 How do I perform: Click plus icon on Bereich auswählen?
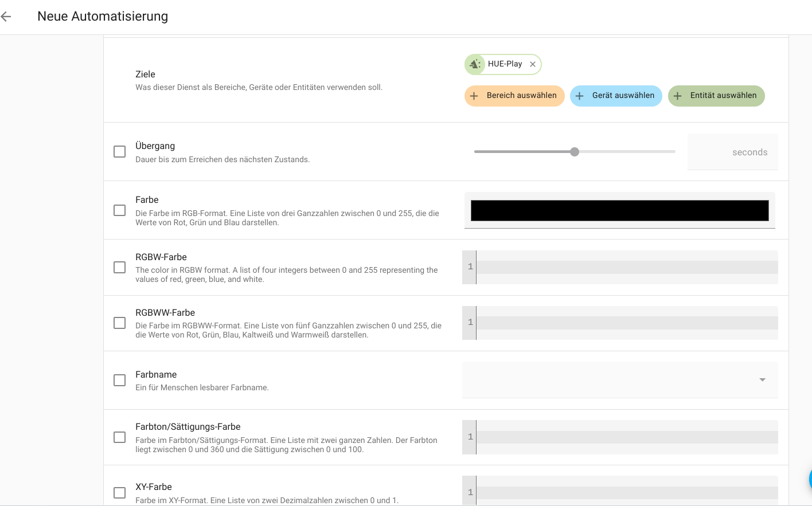click(474, 96)
